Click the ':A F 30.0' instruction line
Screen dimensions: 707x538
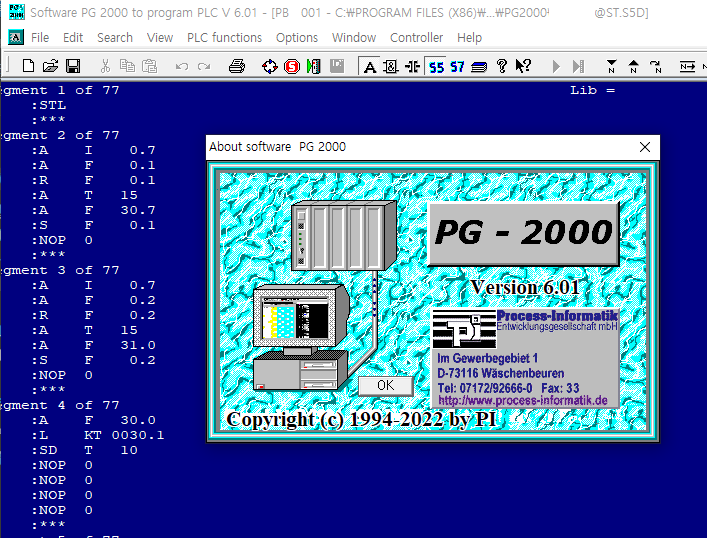93,420
